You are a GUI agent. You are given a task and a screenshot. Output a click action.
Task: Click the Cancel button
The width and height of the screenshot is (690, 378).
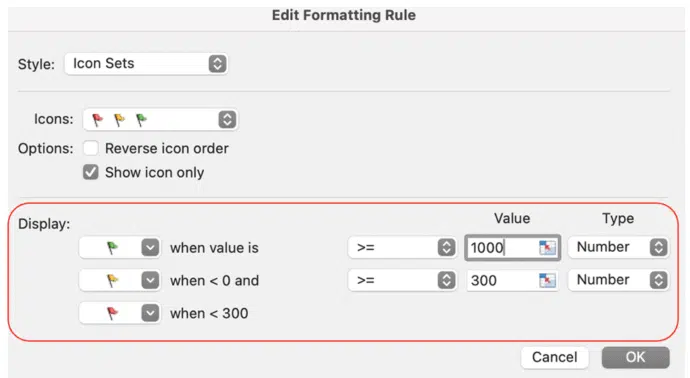pos(554,357)
